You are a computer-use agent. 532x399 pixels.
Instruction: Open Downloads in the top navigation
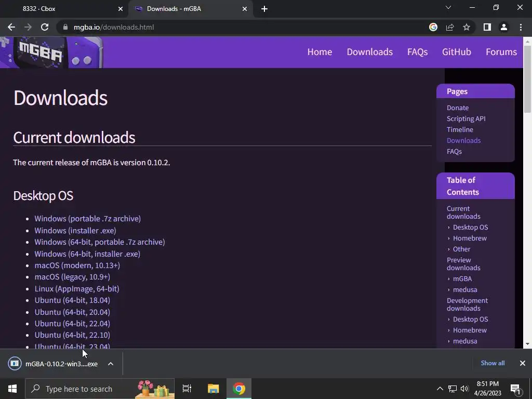point(369,52)
